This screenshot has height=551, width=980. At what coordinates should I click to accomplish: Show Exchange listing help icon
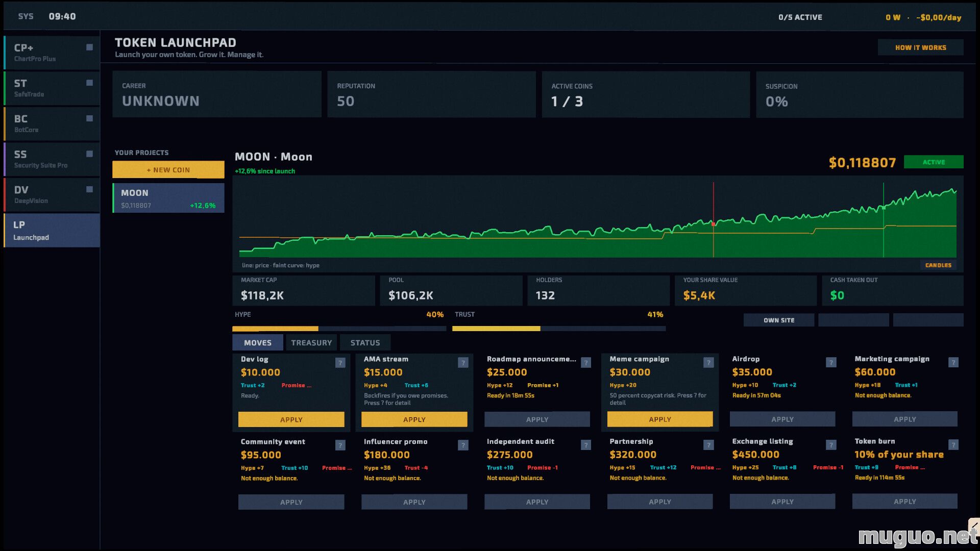click(x=831, y=445)
